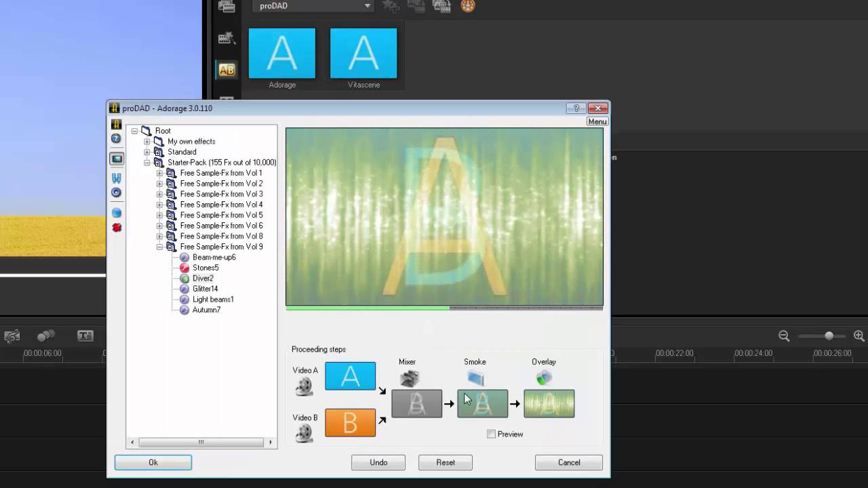Click the Smoke result thumbnail

[482, 403]
